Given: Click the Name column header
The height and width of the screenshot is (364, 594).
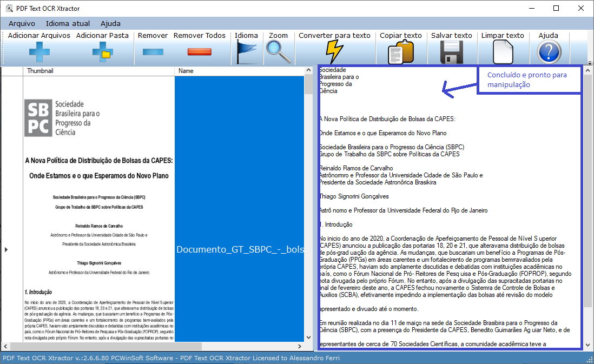Looking at the screenshot, I should click(240, 71).
